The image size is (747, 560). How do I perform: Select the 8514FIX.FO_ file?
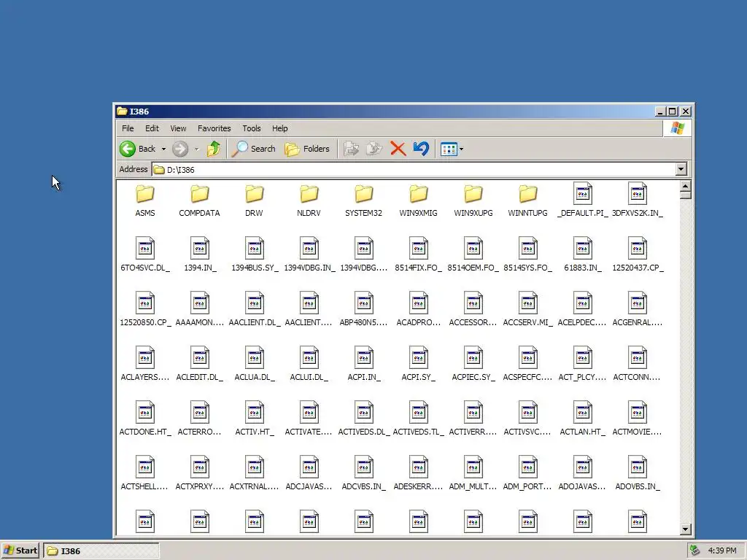point(418,254)
